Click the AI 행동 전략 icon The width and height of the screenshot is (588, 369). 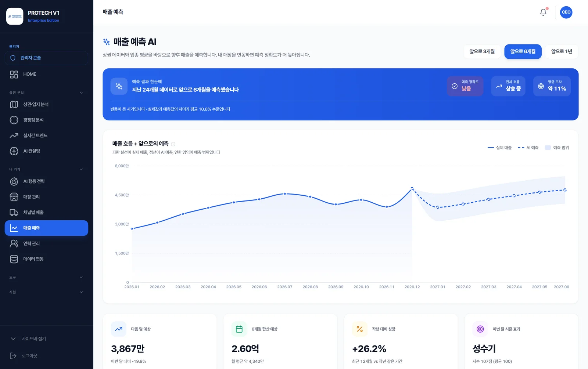coord(14,181)
